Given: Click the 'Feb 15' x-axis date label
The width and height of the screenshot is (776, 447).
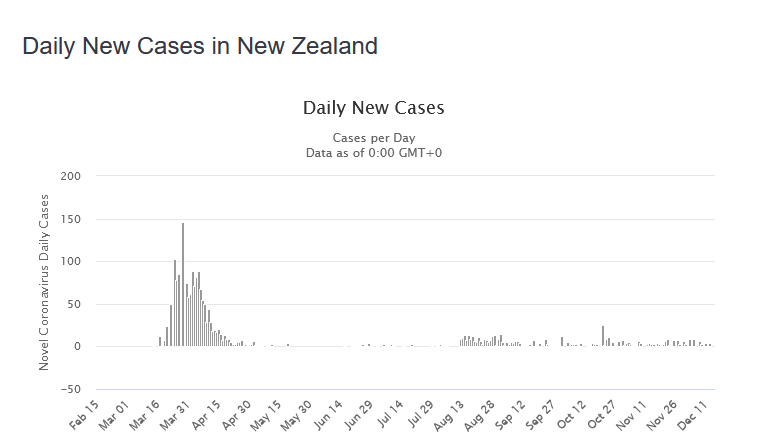Looking at the screenshot, I should click(x=86, y=415).
